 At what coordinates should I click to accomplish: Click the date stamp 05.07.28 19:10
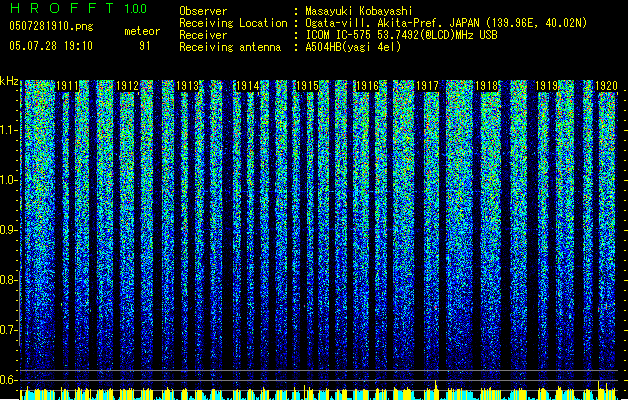pos(51,45)
